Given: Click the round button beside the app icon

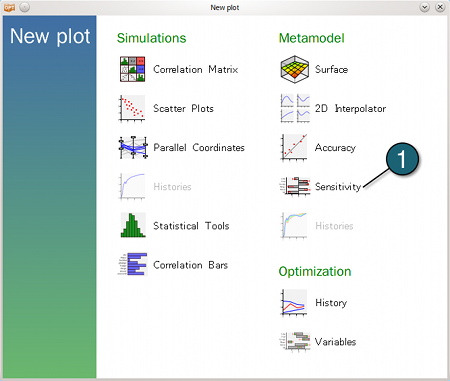Looking at the screenshot, I should 25,7.
